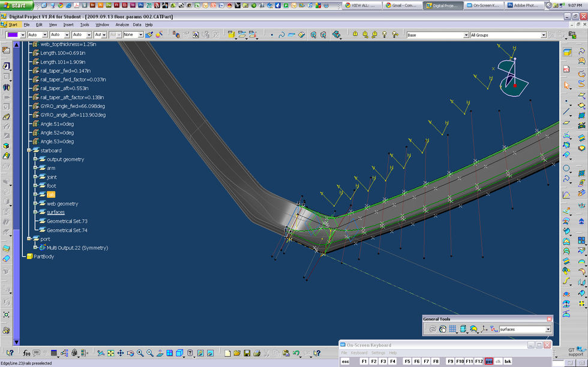Collapse the 'starboard' tree node
The image size is (588, 367).
29,151
